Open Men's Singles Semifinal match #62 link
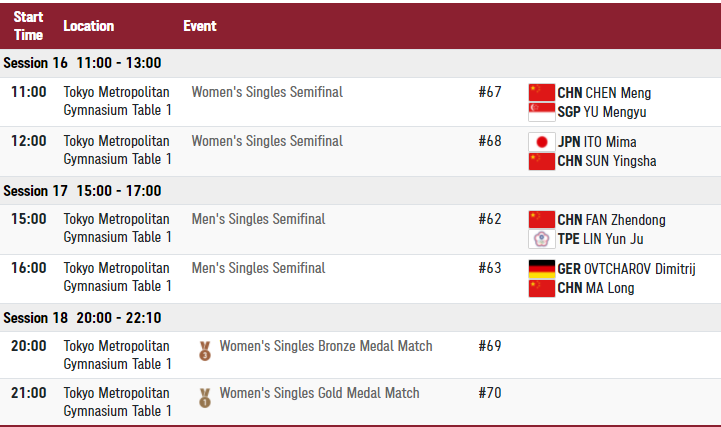 tap(258, 219)
